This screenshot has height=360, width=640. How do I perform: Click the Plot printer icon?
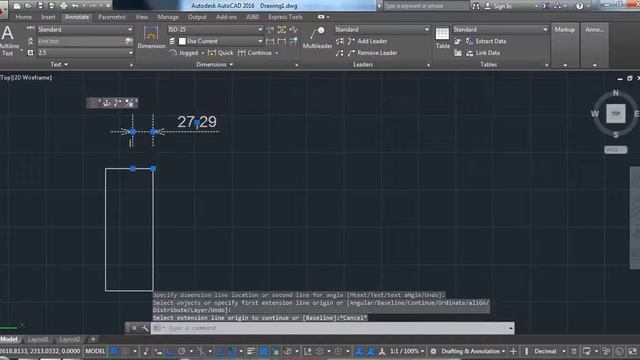(63, 6)
